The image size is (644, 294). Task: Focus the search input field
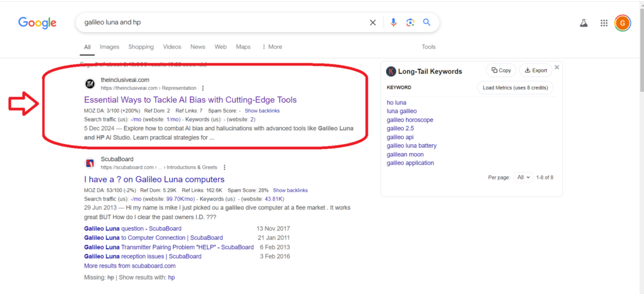(x=224, y=22)
